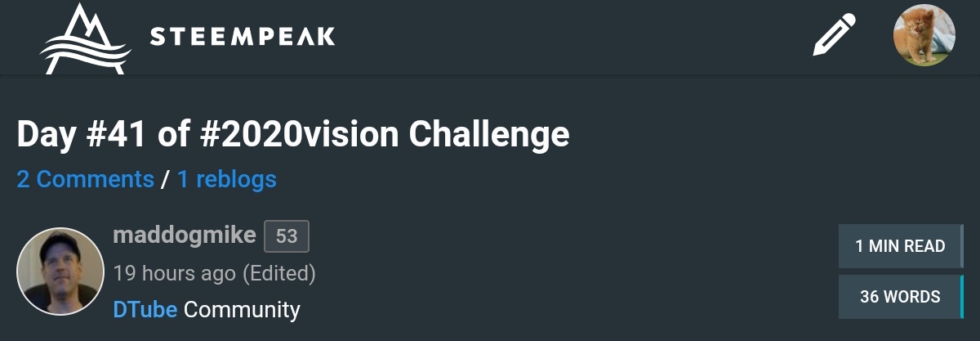This screenshot has height=341, width=980.
Task: Click the teal edge of 36 WORDS badge
Action: 962,297
